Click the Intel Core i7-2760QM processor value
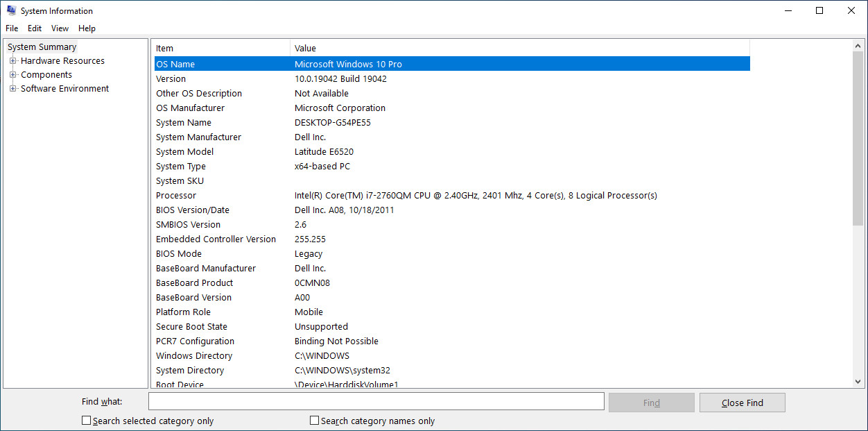 pos(476,195)
